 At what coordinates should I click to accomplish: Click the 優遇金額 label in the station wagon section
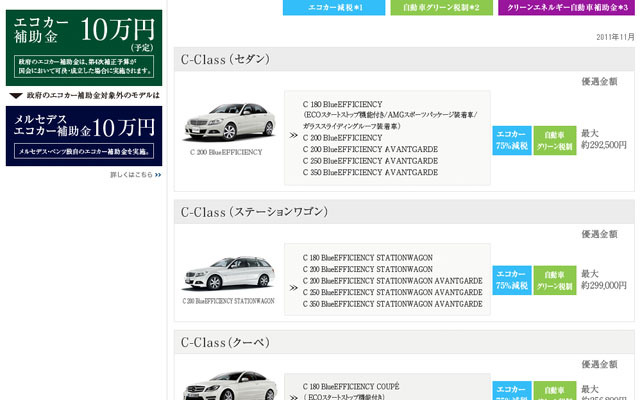coord(599,234)
